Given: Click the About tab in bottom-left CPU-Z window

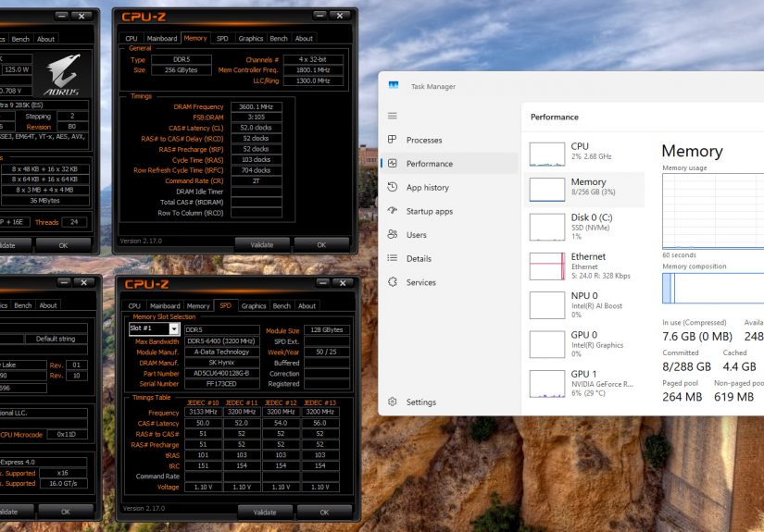Looking at the screenshot, I should point(48,305).
